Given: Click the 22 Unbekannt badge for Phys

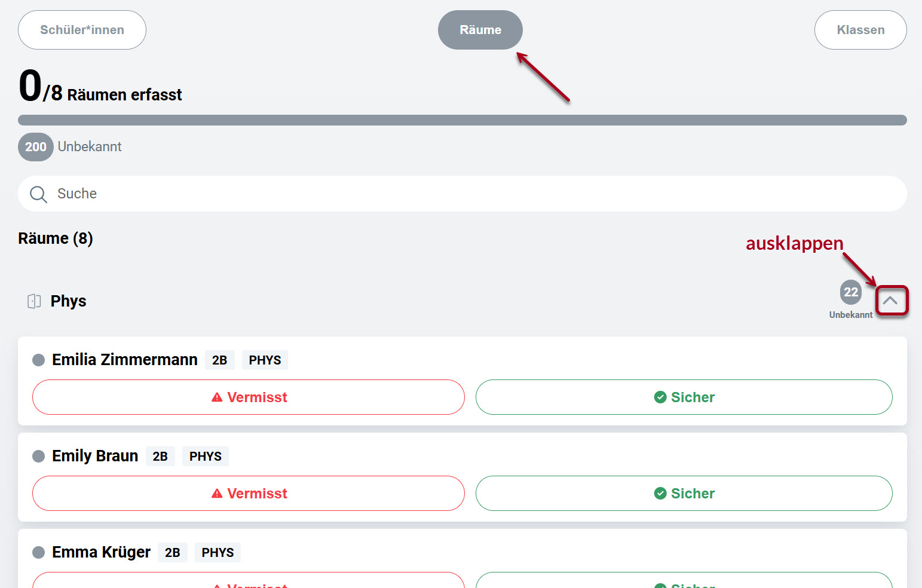Looking at the screenshot, I should [x=850, y=292].
